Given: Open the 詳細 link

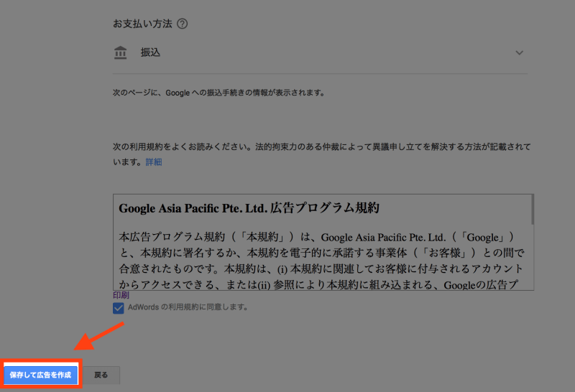Looking at the screenshot, I should (x=154, y=162).
